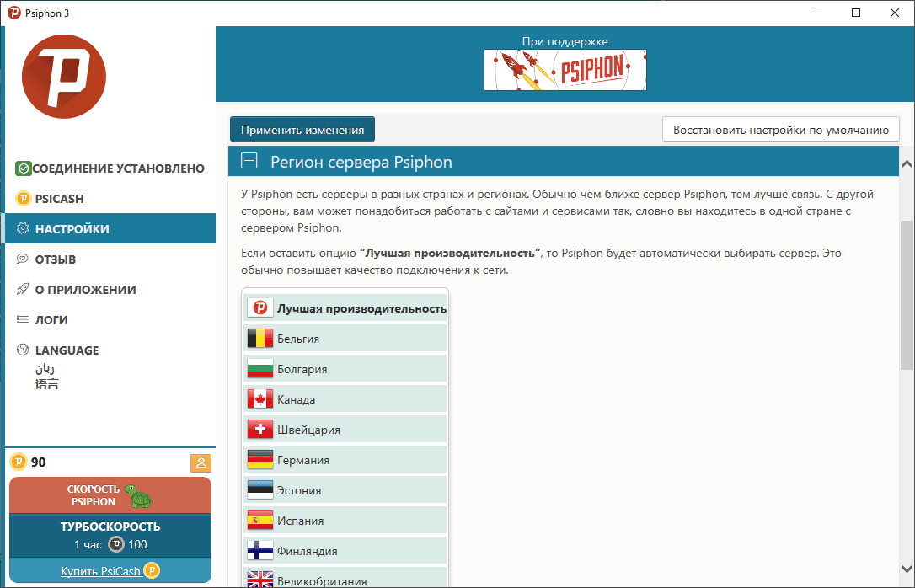Click the PsiCash balance value 90
Image resolution: width=915 pixels, height=588 pixels.
pyautogui.click(x=39, y=462)
